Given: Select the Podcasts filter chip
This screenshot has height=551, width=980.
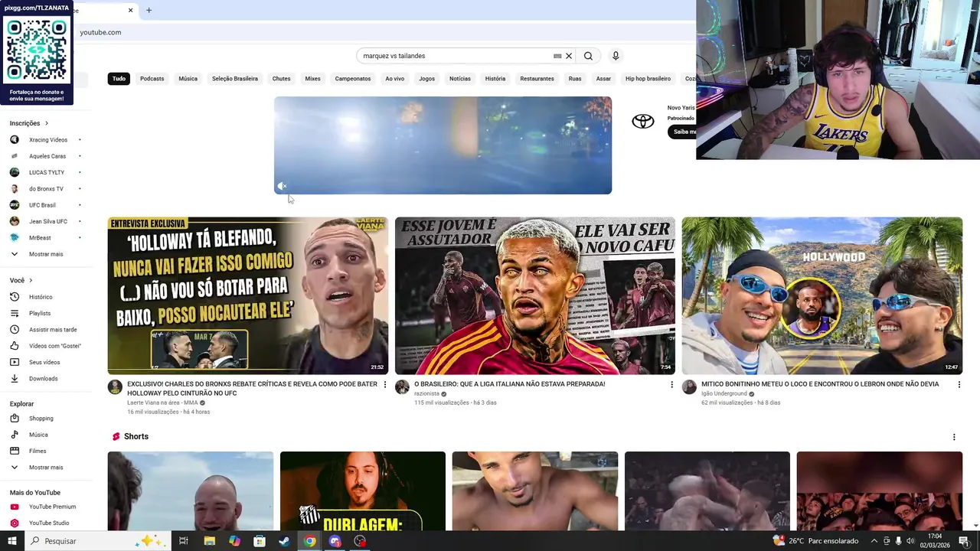Looking at the screenshot, I should (152, 79).
